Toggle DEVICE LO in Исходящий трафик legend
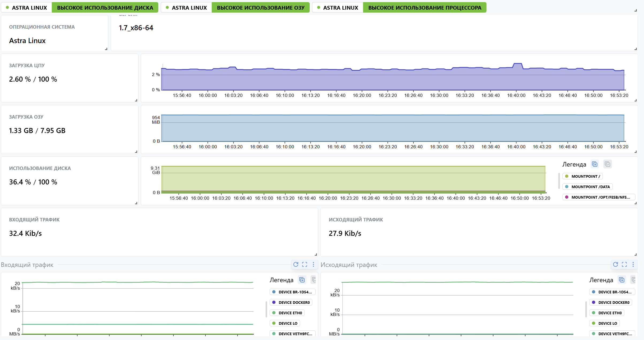This screenshot has width=644, height=340. pyautogui.click(x=604, y=323)
